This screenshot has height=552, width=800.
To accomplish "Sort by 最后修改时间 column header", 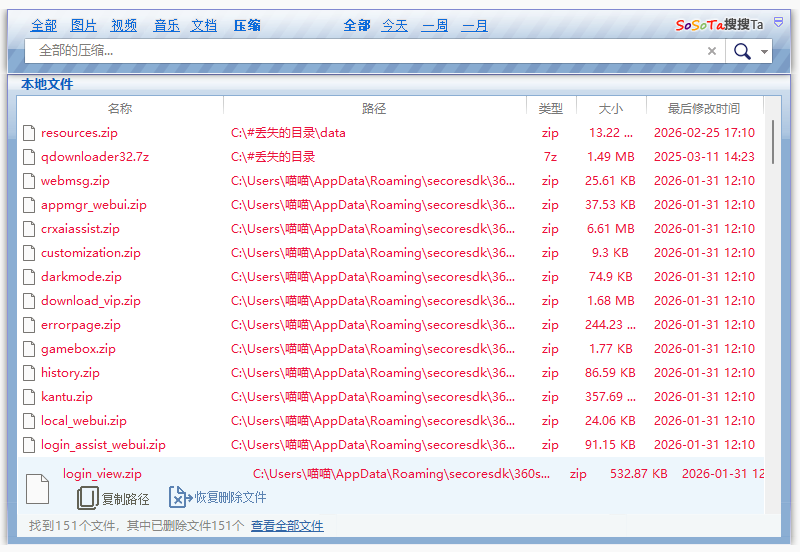I will [x=704, y=108].
